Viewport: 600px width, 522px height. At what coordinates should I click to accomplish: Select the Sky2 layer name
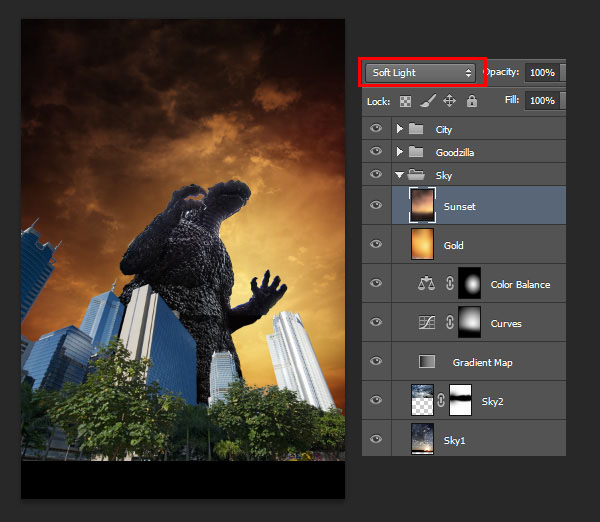pyautogui.click(x=492, y=401)
